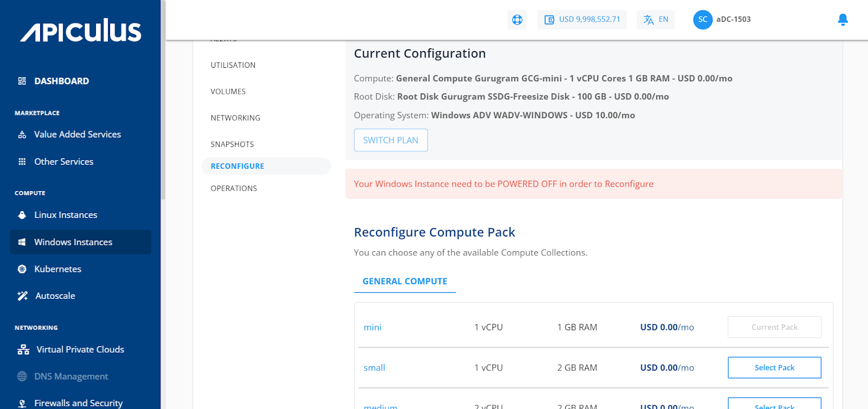The width and height of the screenshot is (868, 409).
Task: Click the Linux Instances penguin icon
Action: click(22, 215)
